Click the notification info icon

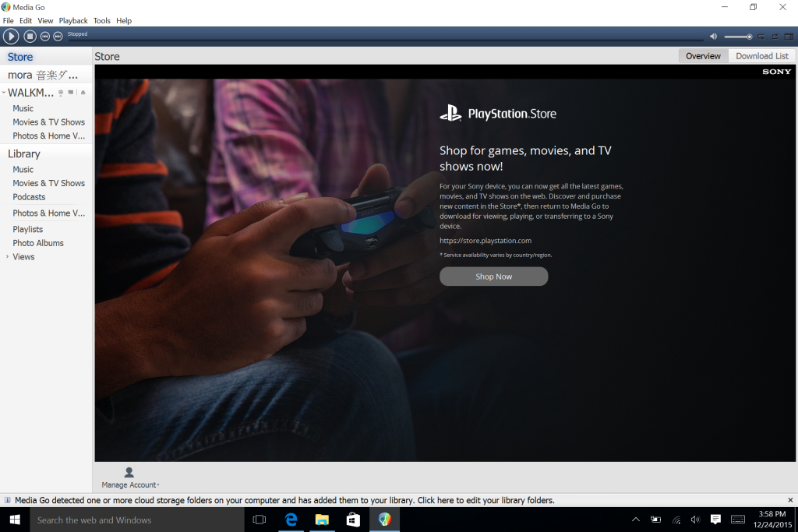(x=7, y=501)
